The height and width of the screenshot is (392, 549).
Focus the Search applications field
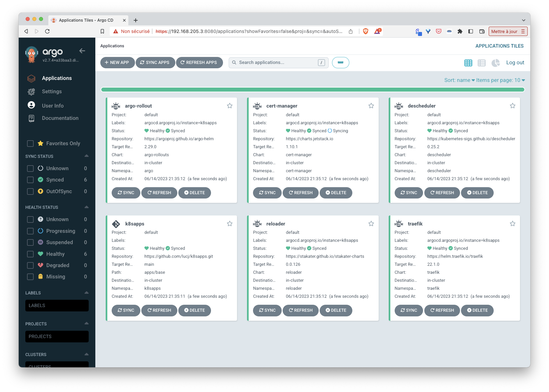(x=279, y=63)
